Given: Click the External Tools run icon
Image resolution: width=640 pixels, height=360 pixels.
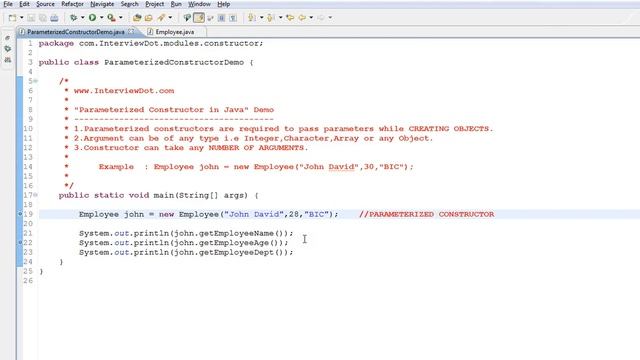Looking at the screenshot, I should [111, 18].
